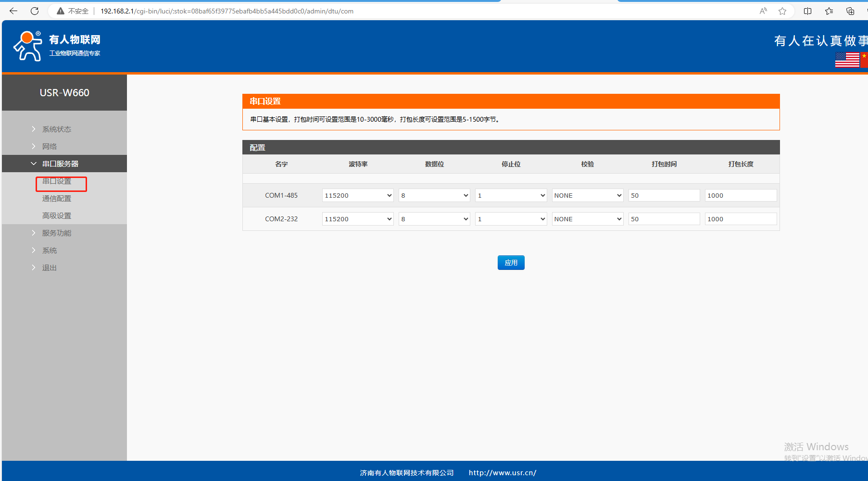Open COM1-485 stop bits dropdown
The height and width of the screenshot is (481, 868).
click(511, 195)
